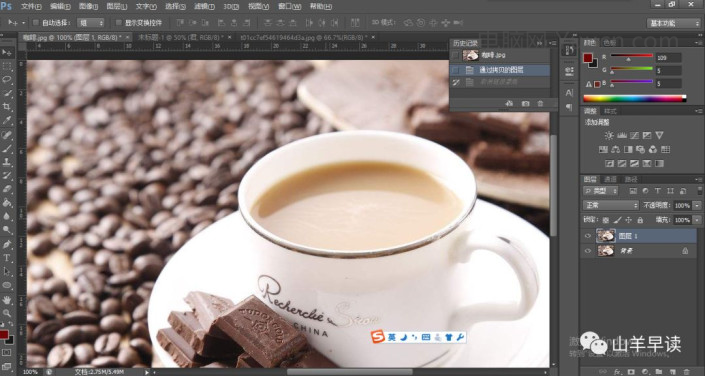
Task: Lock all for the selected layer
Action: point(640,220)
